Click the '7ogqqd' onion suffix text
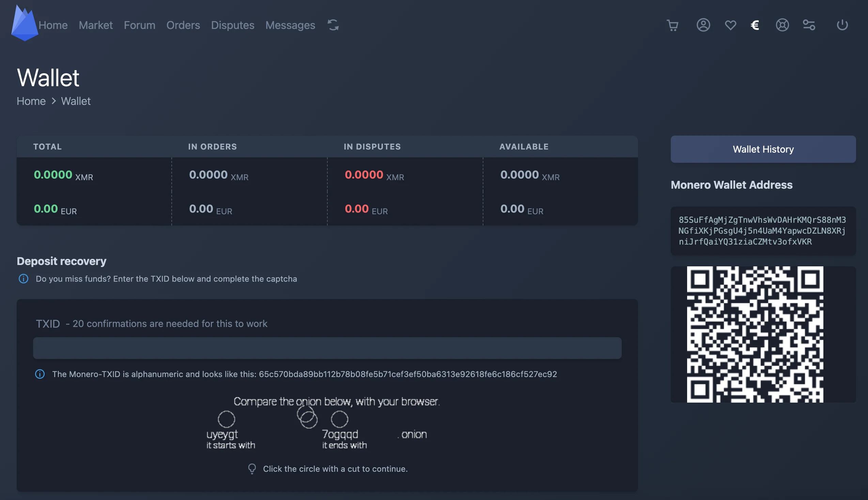 [340, 435]
